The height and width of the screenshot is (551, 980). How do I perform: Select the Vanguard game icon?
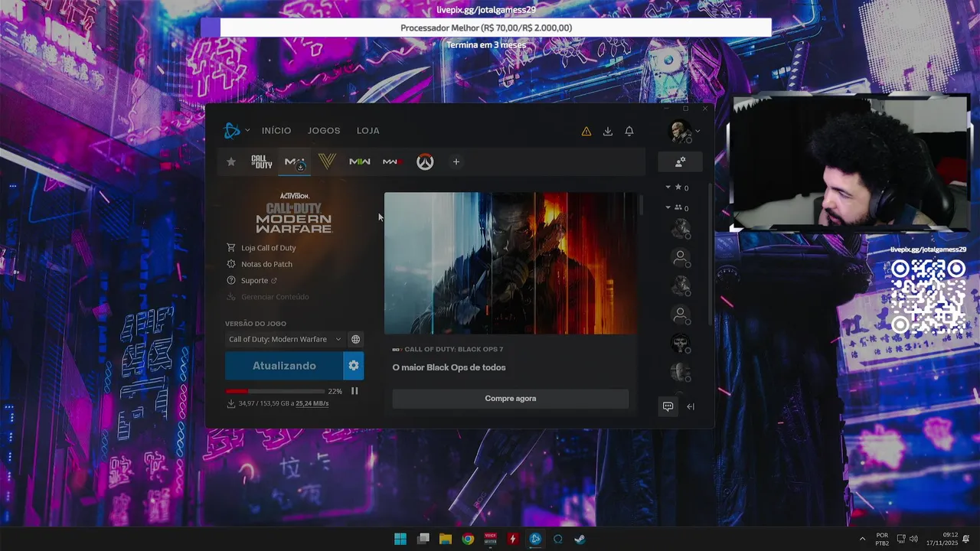(x=327, y=161)
